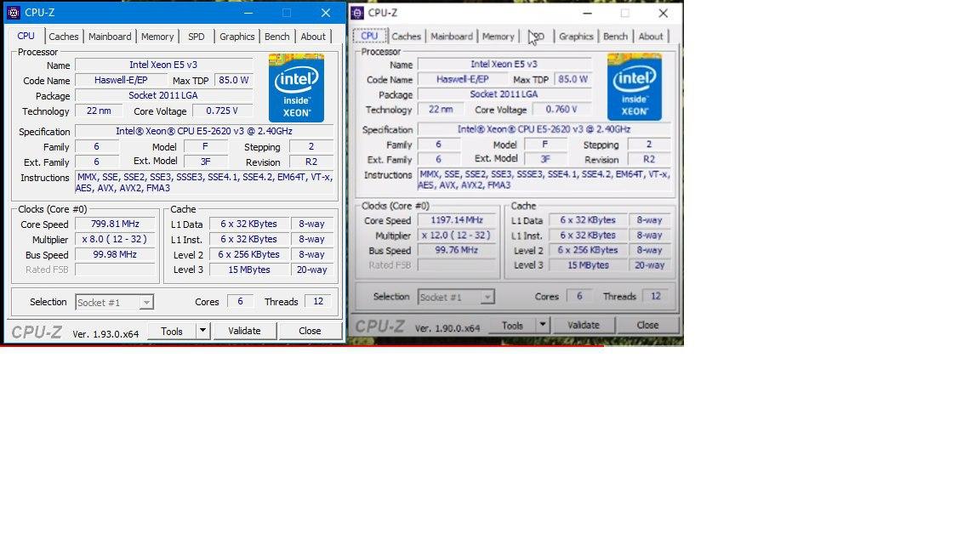Click Name field Intel Xeon E5 v3 in left window

coord(163,65)
